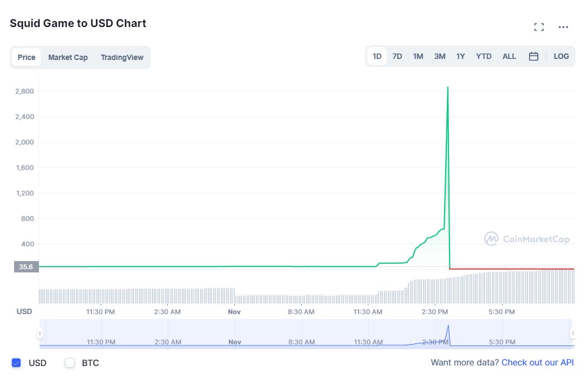Set chart range to 3M

440,56
